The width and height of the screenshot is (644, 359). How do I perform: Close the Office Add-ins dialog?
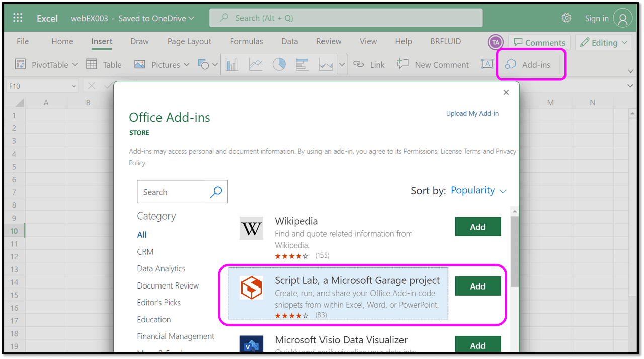506,92
